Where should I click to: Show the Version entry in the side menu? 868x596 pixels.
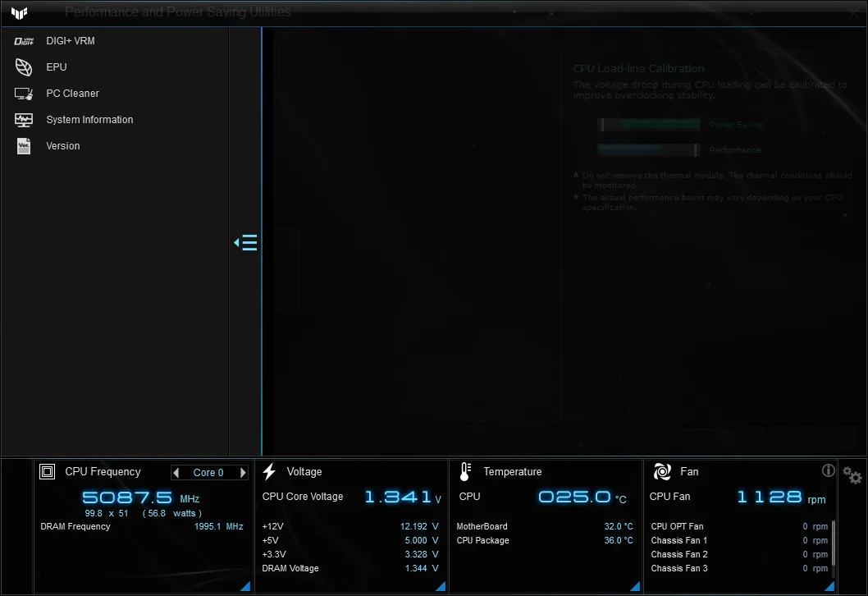pos(62,146)
